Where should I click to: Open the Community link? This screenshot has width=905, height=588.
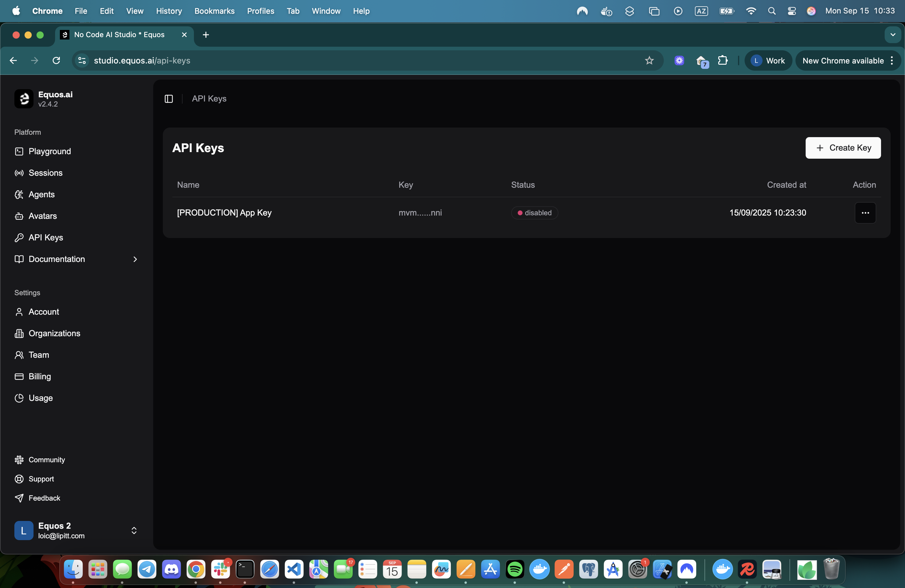46,460
